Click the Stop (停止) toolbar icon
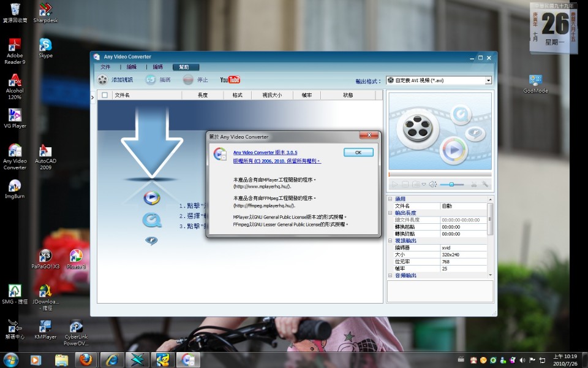 tap(189, 80)
